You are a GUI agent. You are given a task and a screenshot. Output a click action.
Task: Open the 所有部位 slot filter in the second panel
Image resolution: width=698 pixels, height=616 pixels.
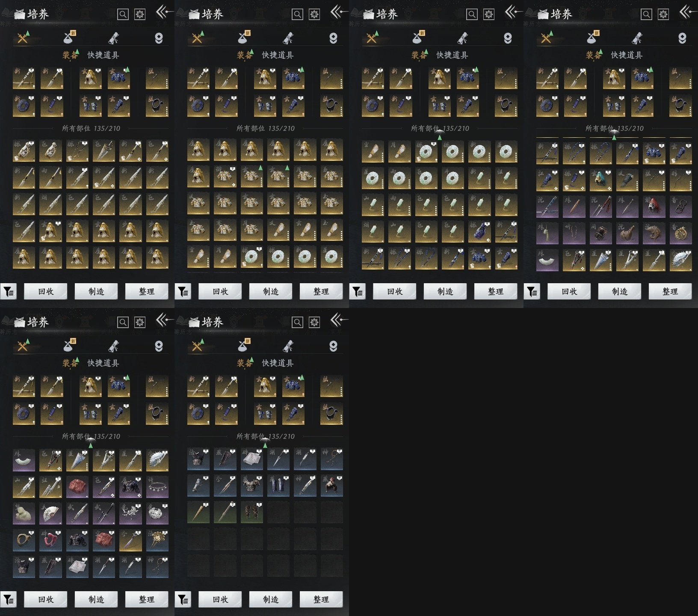coord(265,128)
